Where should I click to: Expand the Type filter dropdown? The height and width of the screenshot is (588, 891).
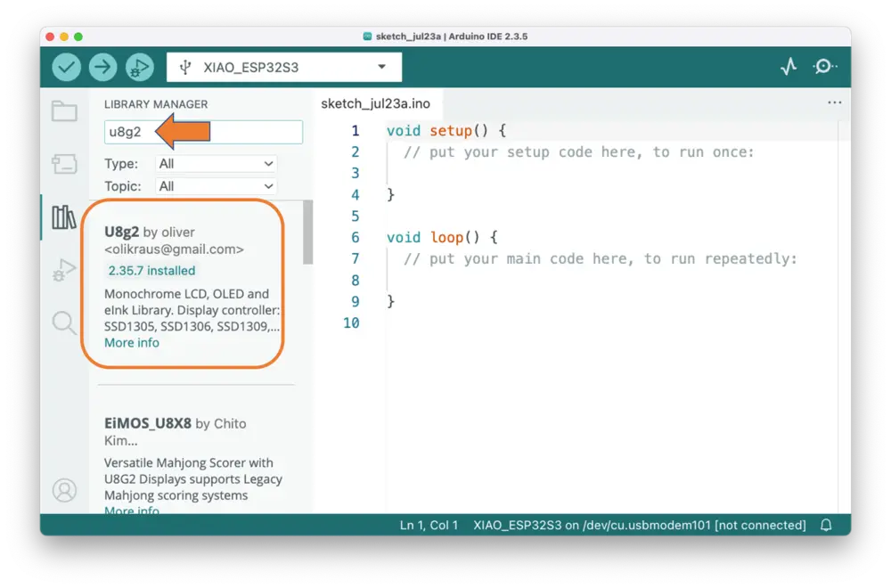[x=216, y=164]
